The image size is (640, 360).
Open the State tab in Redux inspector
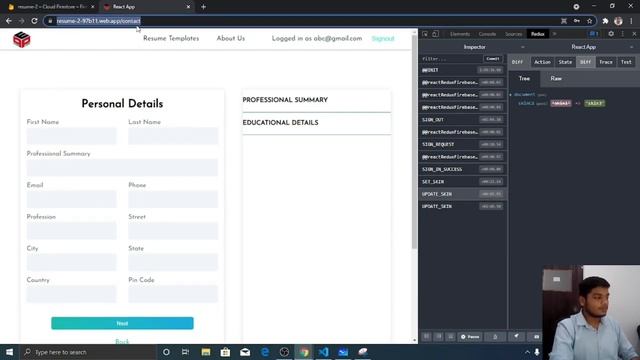point(565,62)
